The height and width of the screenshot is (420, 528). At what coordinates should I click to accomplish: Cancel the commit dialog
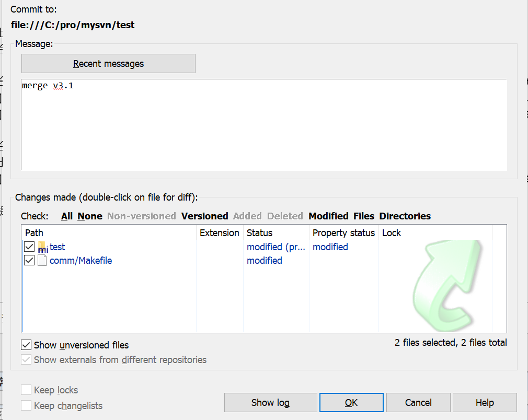(418, 402)
